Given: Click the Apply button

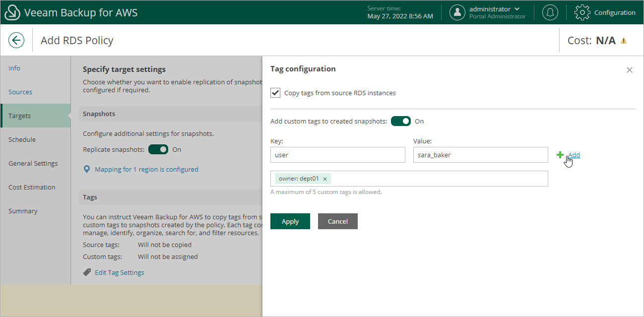Looking at the screenshot, I should coord(290,221).
